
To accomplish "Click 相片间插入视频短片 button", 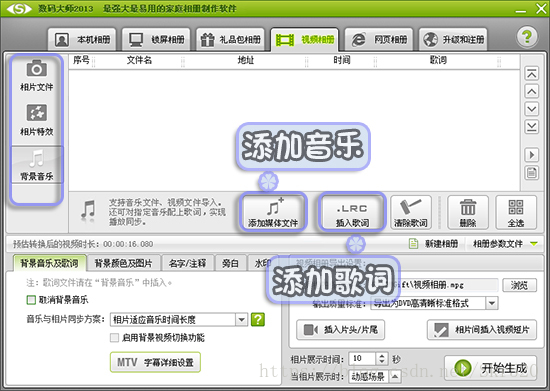I will (482, 330).
